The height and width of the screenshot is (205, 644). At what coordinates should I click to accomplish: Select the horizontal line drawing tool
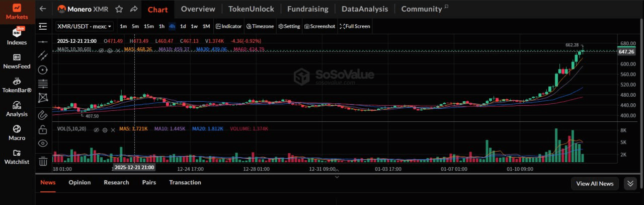[x=43, y=41]
